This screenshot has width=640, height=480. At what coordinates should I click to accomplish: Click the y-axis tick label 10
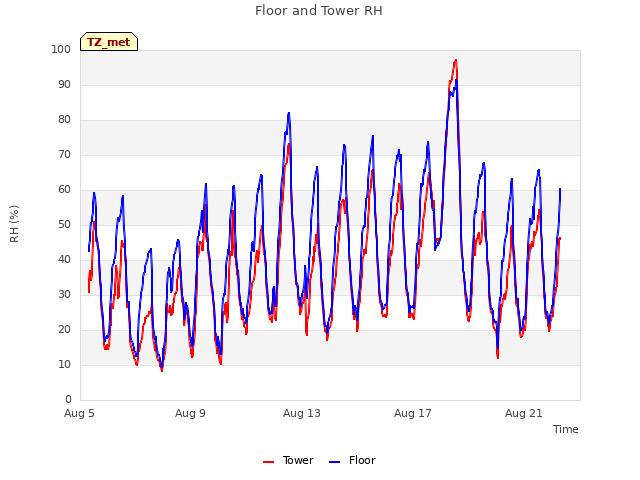click(64, 364)
